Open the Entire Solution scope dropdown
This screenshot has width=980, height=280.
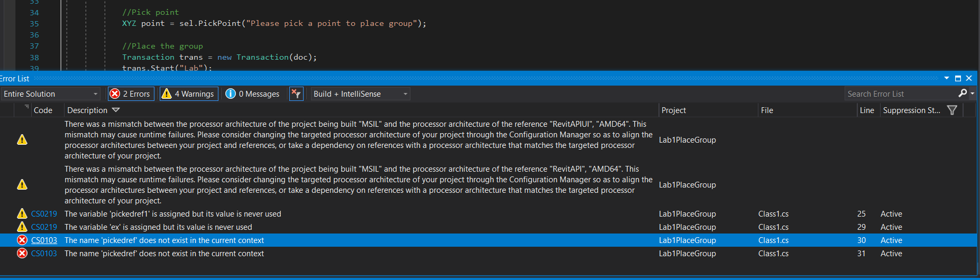(x=51, y=94)
